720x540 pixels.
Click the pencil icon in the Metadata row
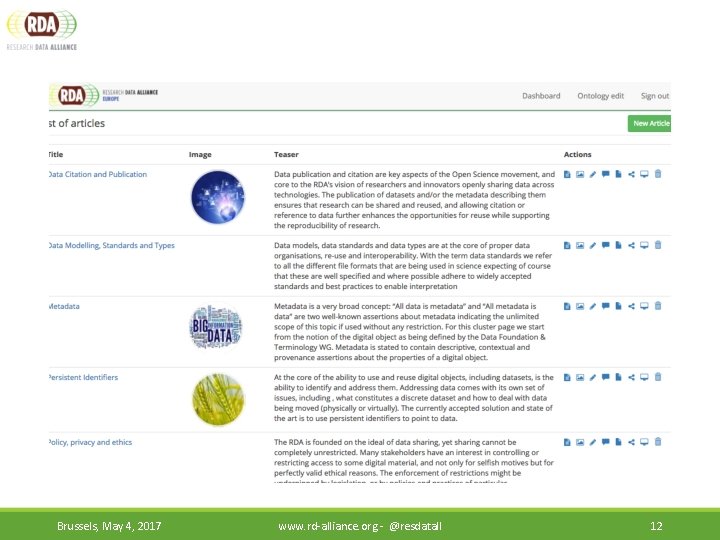[593, 306]
